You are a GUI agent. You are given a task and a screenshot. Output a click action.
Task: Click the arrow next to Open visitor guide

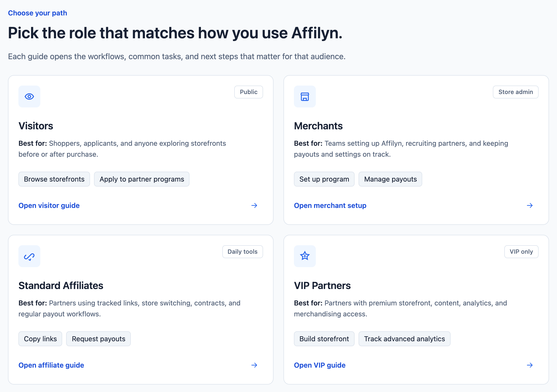(254, 205)
